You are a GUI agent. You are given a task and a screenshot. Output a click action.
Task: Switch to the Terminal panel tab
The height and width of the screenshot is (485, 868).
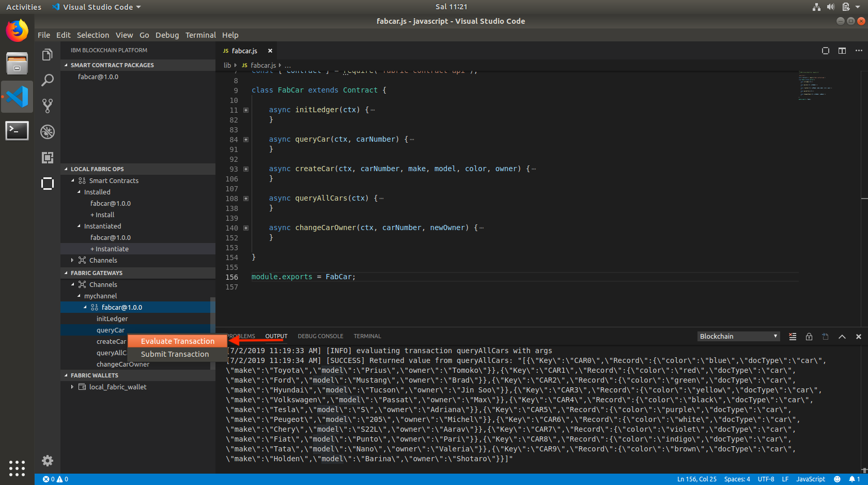pyautogui.click(x=367, y=336)
